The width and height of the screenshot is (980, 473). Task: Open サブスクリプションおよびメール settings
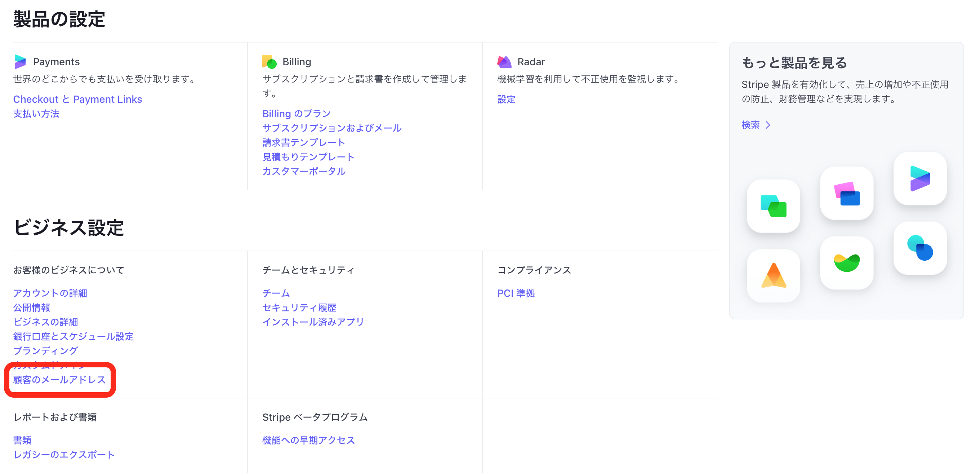click(x=332, y=128)
